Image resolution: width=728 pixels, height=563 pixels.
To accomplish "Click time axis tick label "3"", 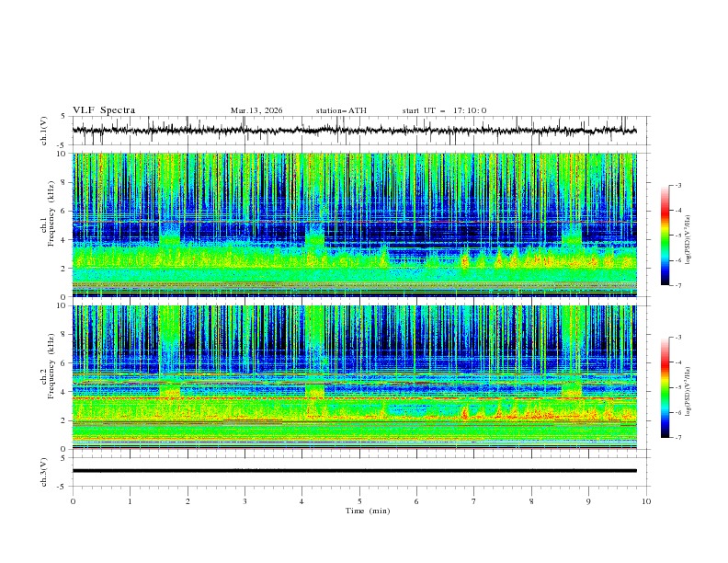I will [245, 501].
